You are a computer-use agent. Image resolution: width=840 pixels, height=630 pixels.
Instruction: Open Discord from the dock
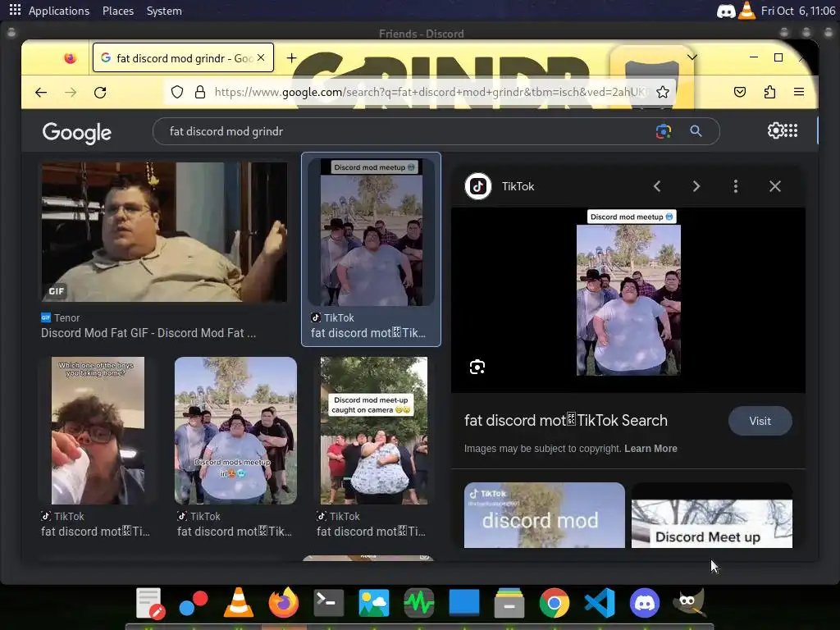645,603
